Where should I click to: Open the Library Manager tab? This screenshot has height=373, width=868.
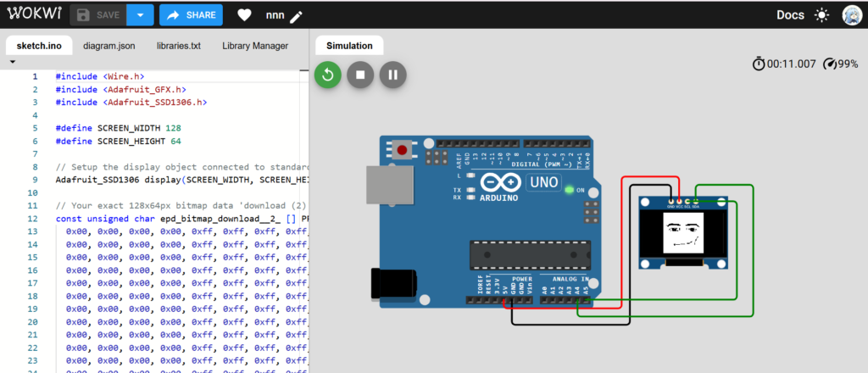[255, 46]
